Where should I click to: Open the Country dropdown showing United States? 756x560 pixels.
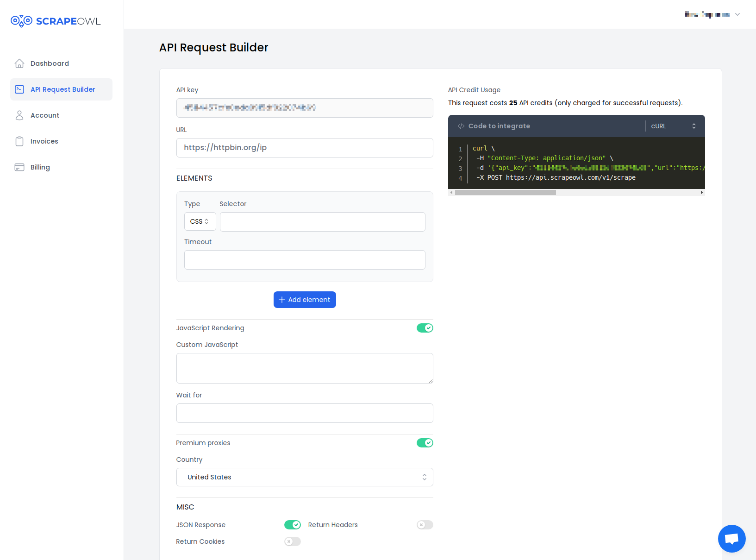305,477
